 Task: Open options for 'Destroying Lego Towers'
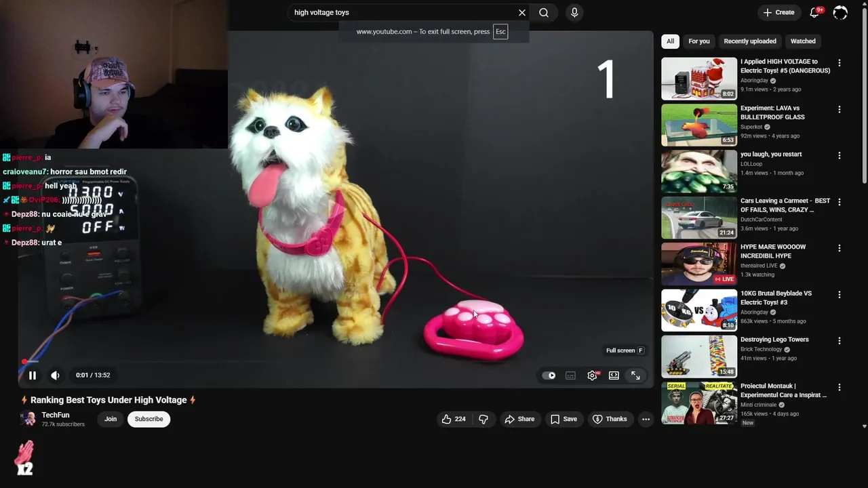tap(840, 341)
